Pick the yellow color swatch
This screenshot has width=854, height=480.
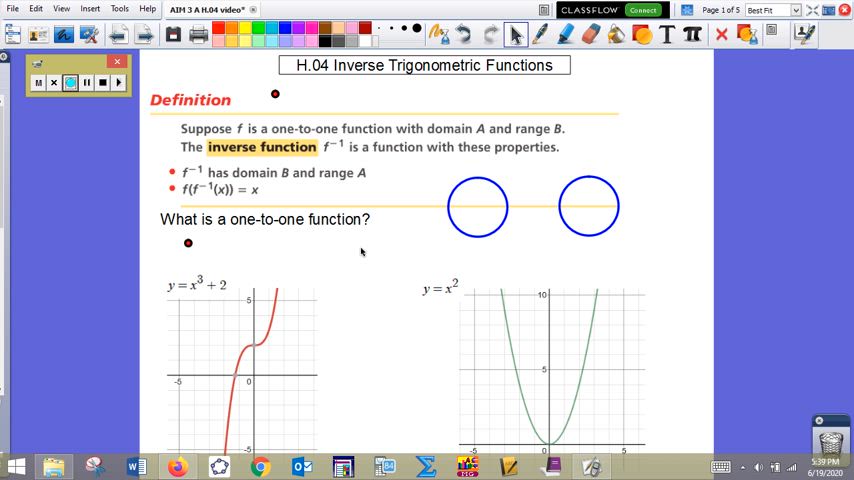[x=245, y=28]
